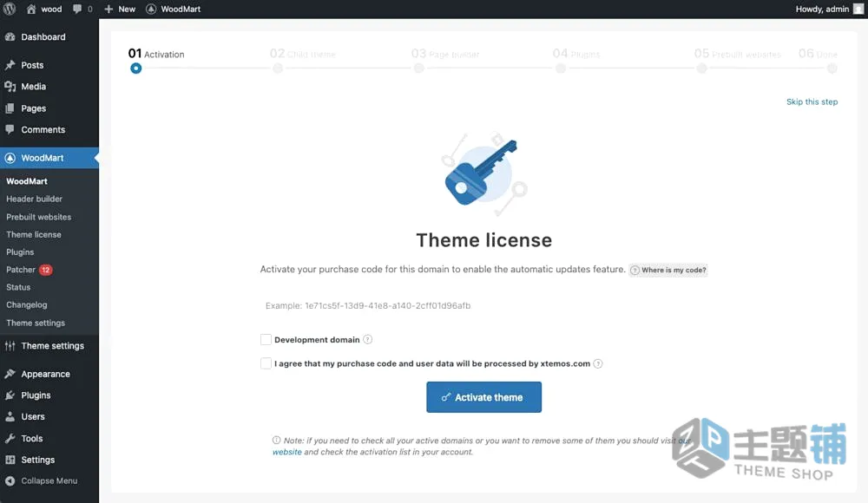Image resolution: width=868 pixels, height=503 pixels.
Task: Click the WoodMart logo in admin bar
Action: pyautogui.click(x=150, y=9)
